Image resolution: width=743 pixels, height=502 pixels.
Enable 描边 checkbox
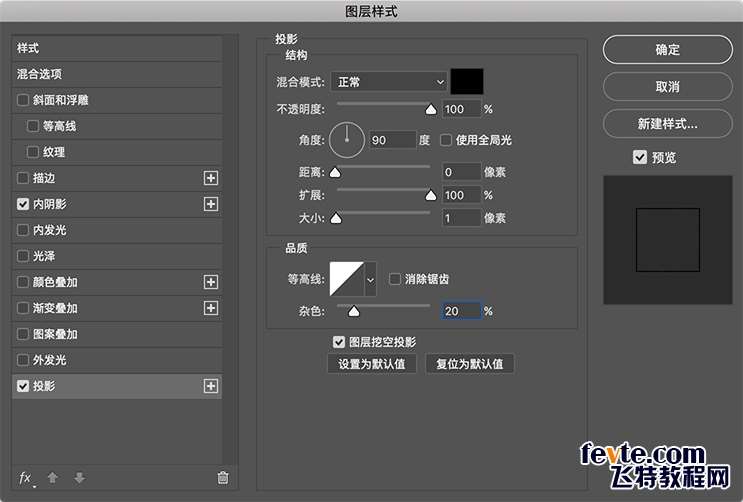coord(23,178)
